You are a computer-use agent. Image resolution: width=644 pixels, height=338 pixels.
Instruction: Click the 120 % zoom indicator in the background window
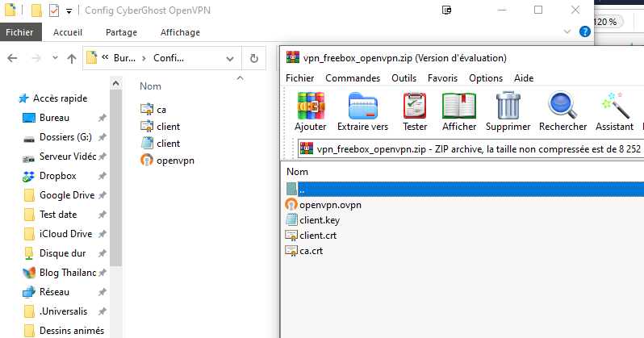[608, 22]
